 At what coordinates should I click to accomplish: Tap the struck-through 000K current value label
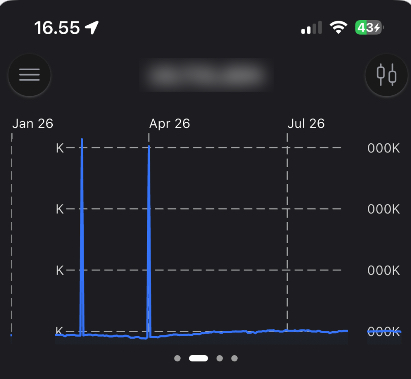point(384,332)
